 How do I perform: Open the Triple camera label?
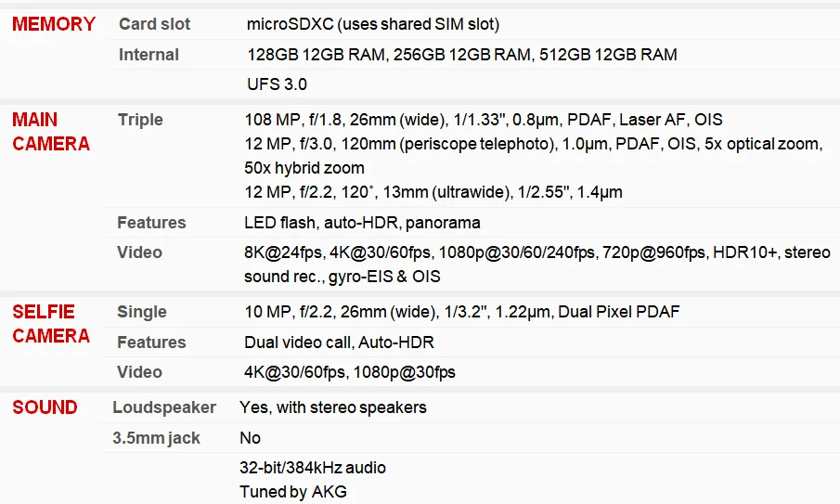coord(140,120)
